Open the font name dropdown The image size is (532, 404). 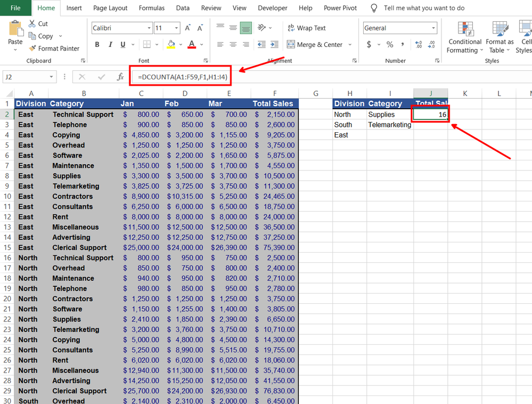click(148, 28)
